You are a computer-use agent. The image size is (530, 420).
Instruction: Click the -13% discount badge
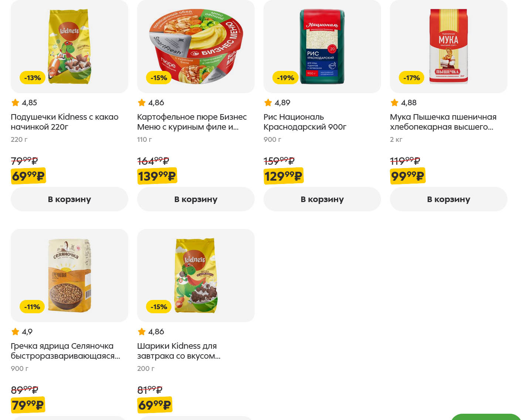click(x=33, y=78)
